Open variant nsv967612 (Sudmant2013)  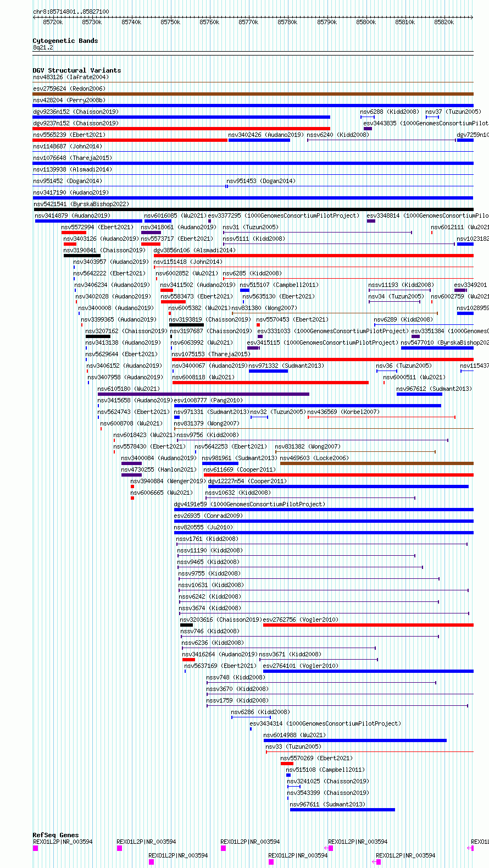point(434,389)
